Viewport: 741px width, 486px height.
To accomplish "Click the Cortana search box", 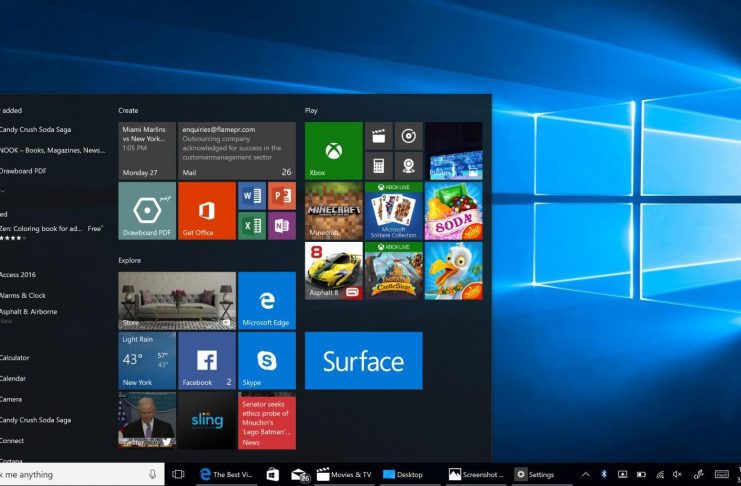I will [x=82, y=474].
